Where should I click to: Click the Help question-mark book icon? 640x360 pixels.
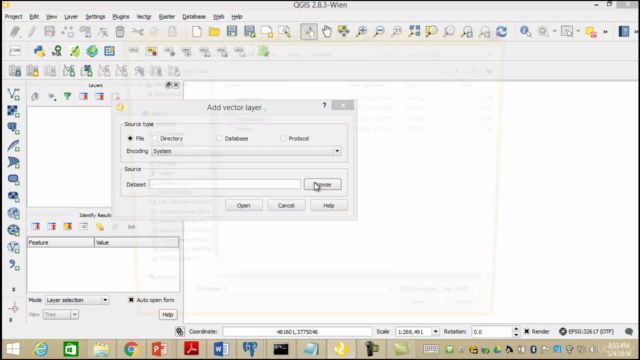[x=624, y=31]
